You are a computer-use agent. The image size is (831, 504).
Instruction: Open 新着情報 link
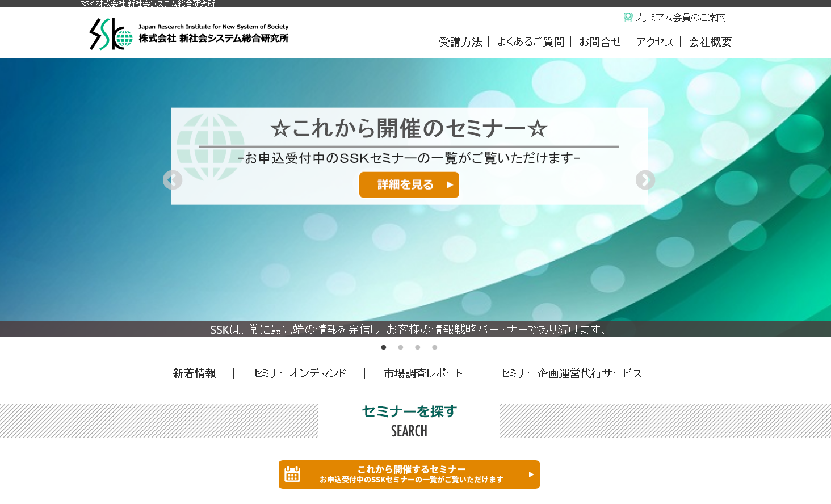pos(195,373)
